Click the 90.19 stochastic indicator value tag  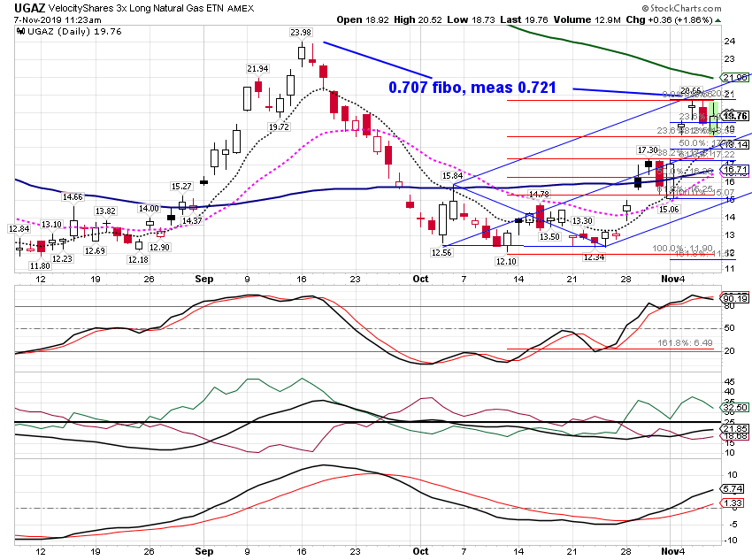734,298
